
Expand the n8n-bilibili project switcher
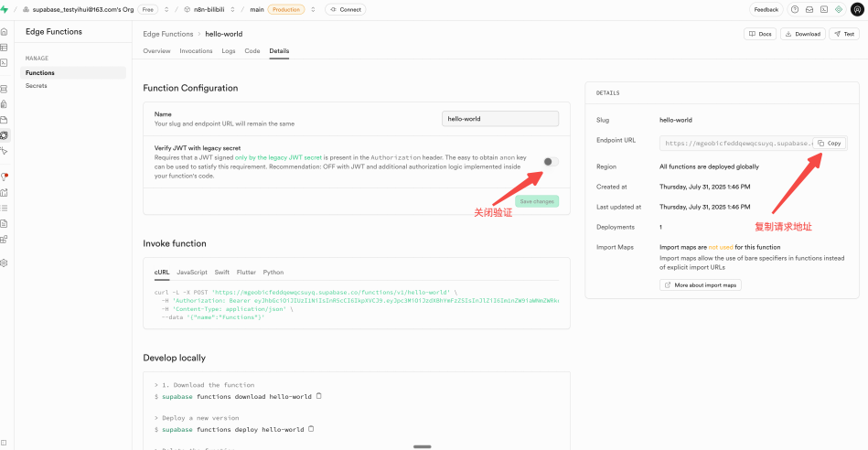point(231,9)
